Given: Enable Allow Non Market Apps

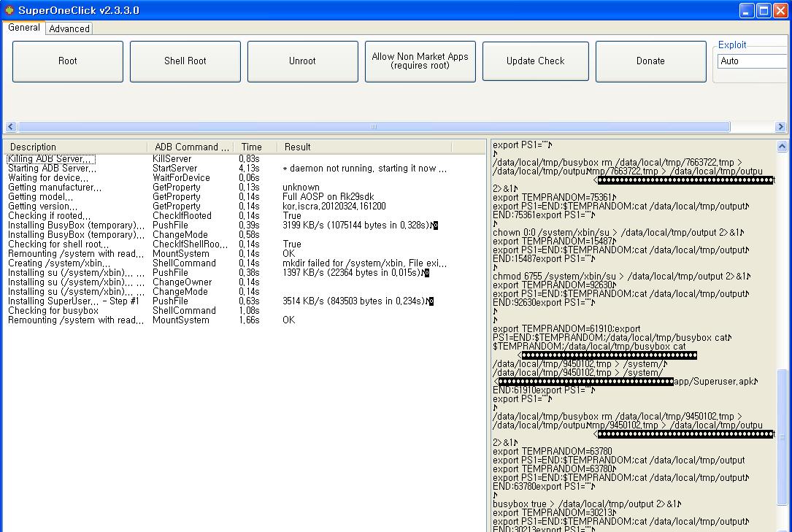Looking at the screenshot, I should click(x=420, y=61).
